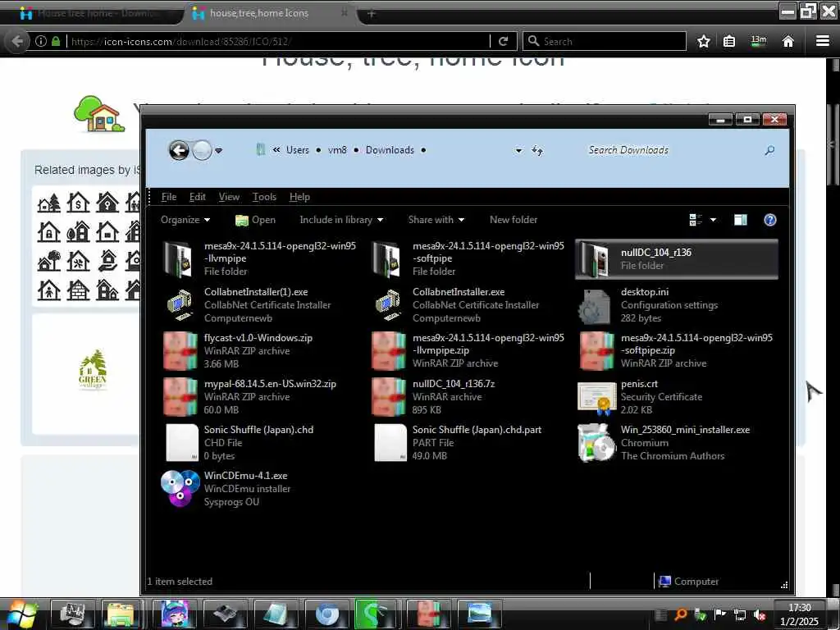This screenshot has width=840, height=630.
Task: Select WinCDEmu-4.1.exe disc icon
Action: coord(180,488)
